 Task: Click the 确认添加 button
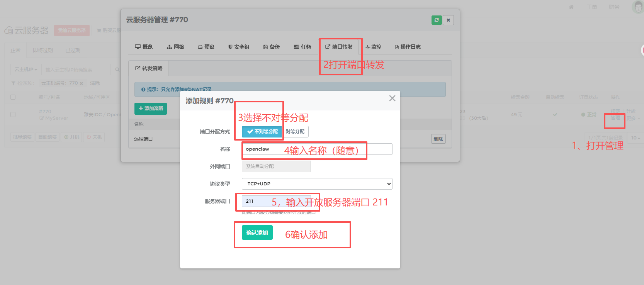pos(257,232)
